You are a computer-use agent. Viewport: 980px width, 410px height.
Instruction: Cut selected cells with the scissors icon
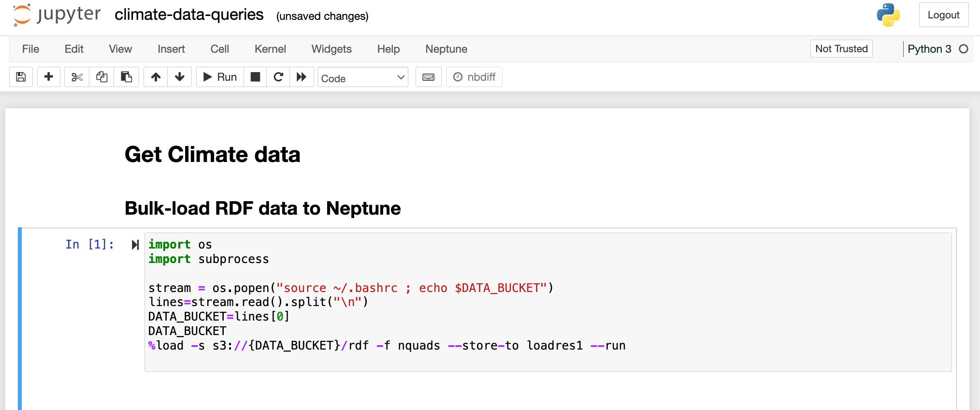77,77
